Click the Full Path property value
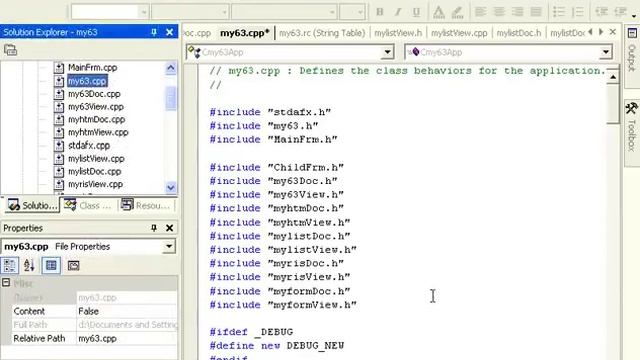Image resolution: width=640 pixels, height=360 pixels. coord(127,325)
